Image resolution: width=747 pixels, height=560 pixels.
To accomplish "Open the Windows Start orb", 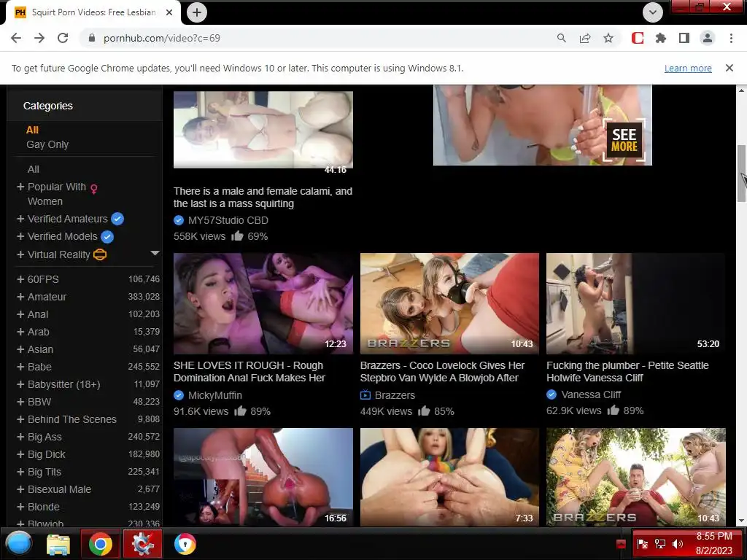I will [19, 543].
